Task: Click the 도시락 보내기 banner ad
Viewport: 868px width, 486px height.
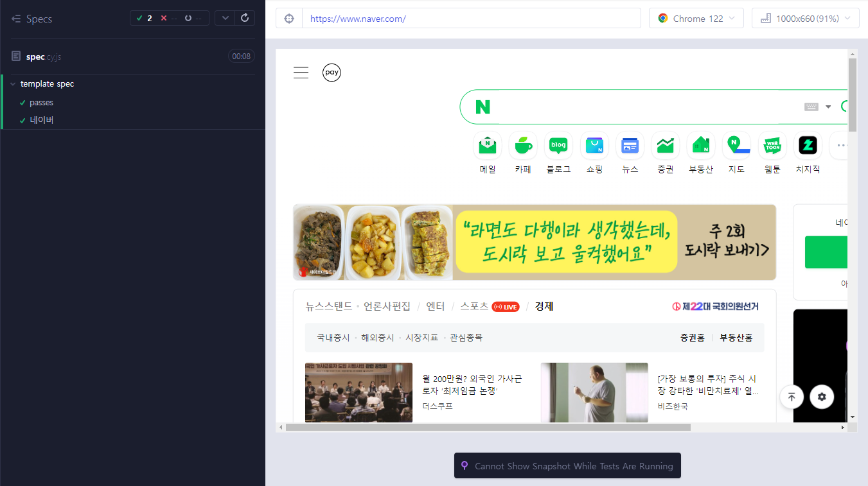Action: pyautogui.click(x=535, y=242)
